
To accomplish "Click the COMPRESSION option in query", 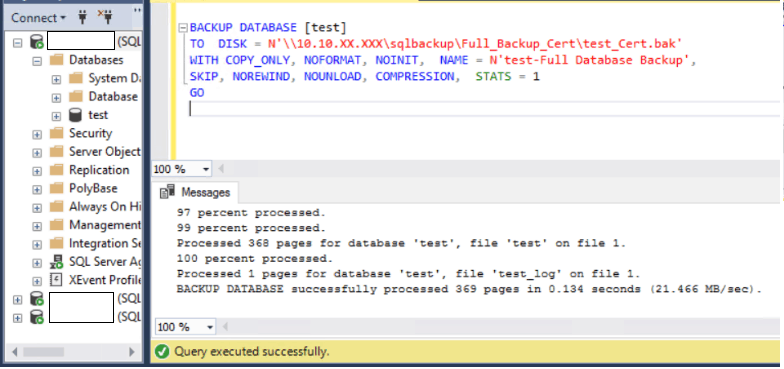I will 414,76.
